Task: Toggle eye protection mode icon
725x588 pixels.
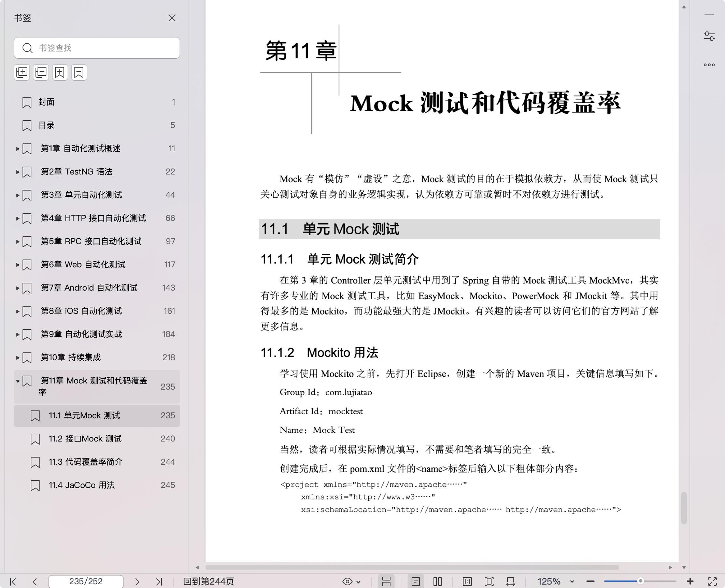Action: [x=347, y=582]
